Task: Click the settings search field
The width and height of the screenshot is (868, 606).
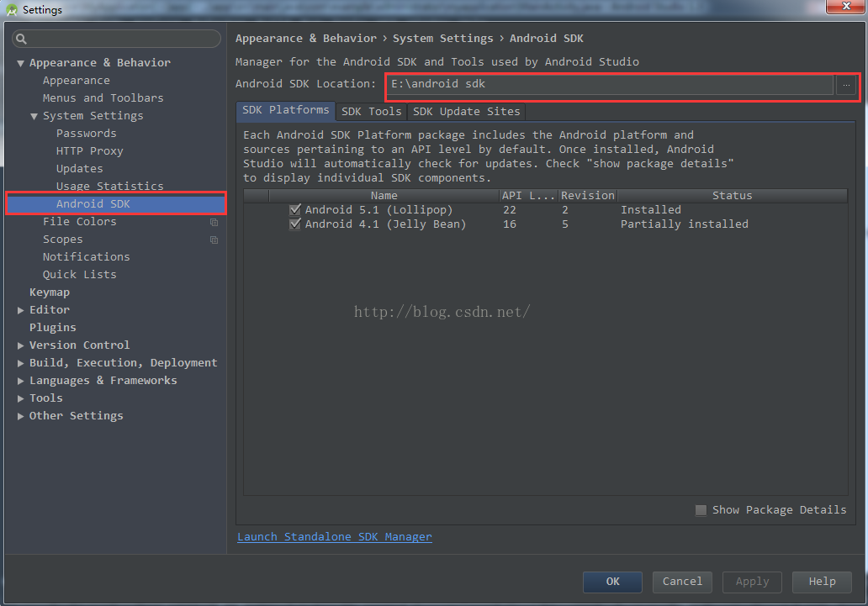Action: 116,39
